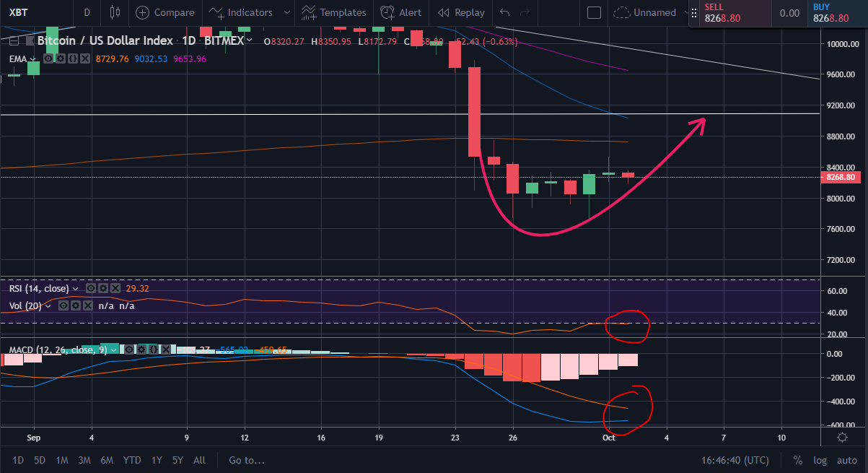Expand the BITMEX symbol legend chevron
Viewport: 868px width, 473px height.
click(250, 41)
